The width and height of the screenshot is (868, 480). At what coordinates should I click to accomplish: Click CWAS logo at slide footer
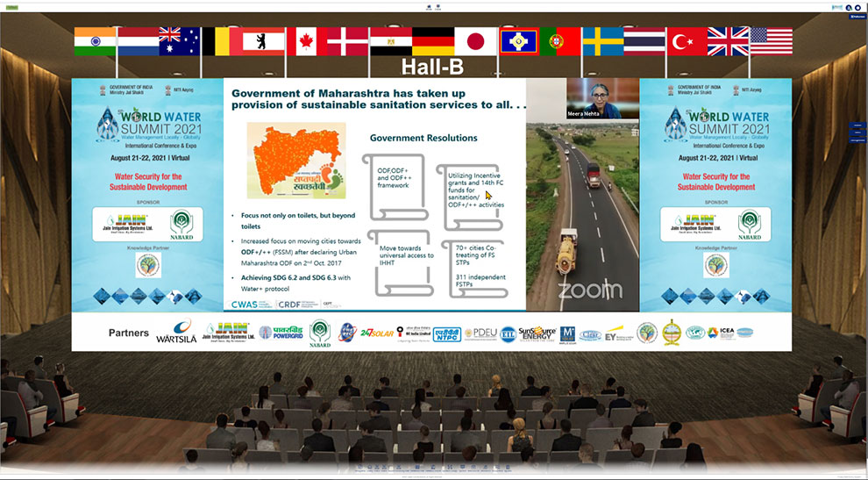click(250, 304)
